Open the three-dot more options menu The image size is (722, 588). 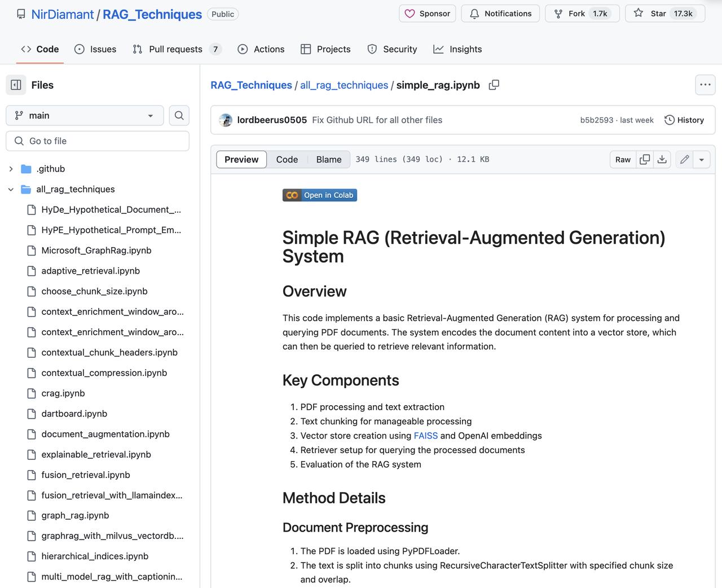(x=705, y=85)
